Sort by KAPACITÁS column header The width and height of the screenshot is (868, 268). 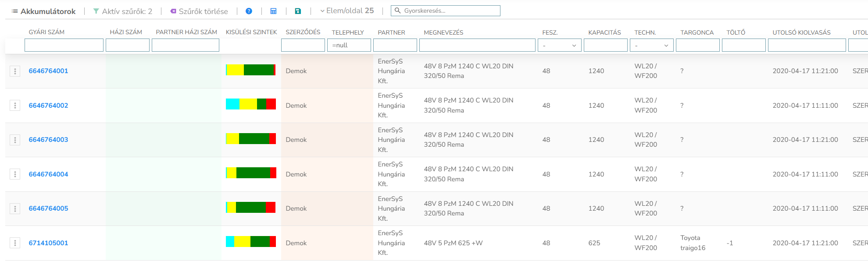(x=604, y=32)
